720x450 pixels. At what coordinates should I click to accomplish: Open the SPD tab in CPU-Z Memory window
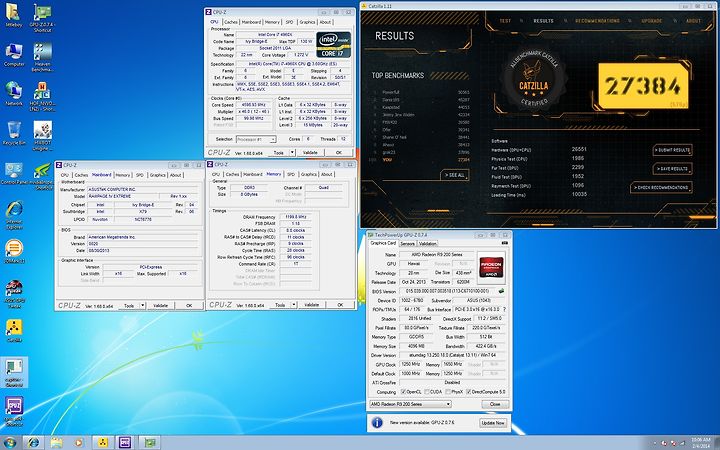291,174
